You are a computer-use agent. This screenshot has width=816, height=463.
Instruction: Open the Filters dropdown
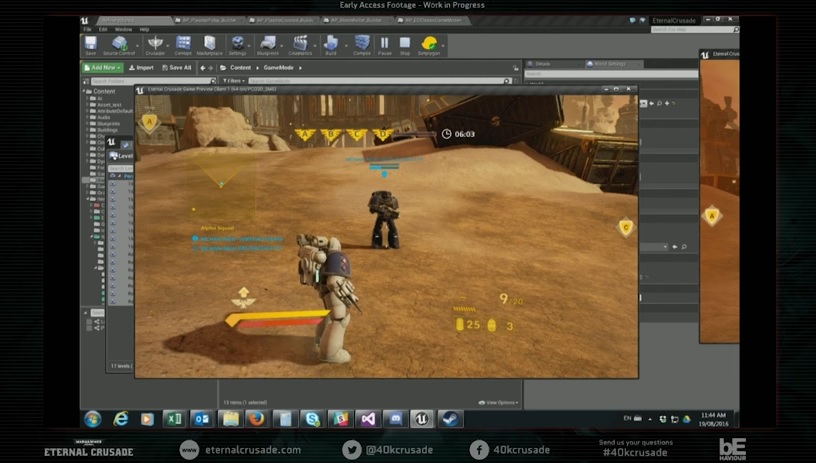[x=234, y=81]
